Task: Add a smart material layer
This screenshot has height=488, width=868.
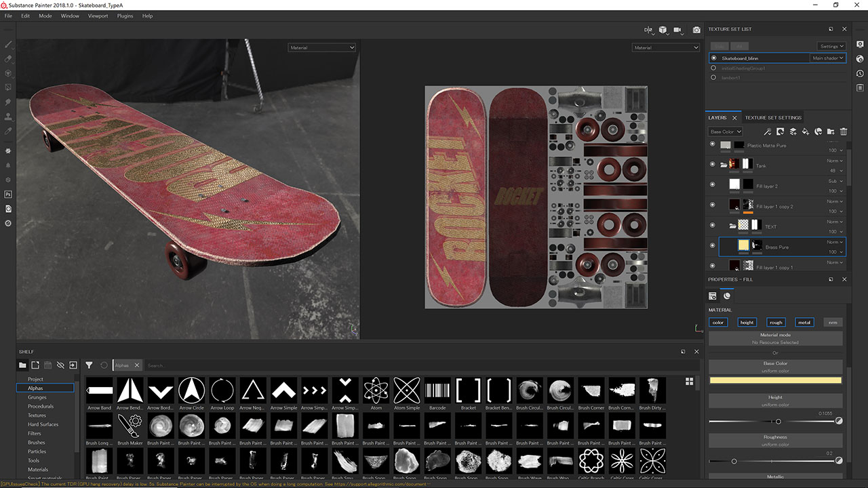Action: point(818,131)
